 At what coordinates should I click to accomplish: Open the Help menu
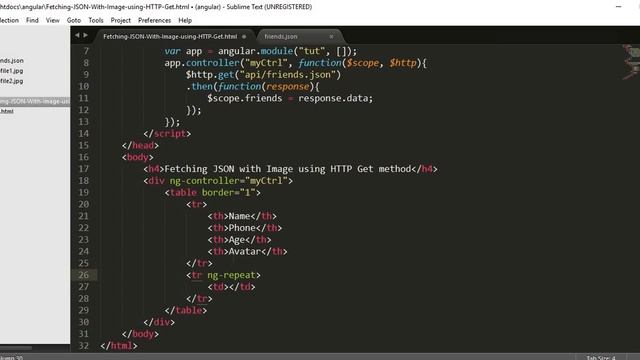point(185,20)
